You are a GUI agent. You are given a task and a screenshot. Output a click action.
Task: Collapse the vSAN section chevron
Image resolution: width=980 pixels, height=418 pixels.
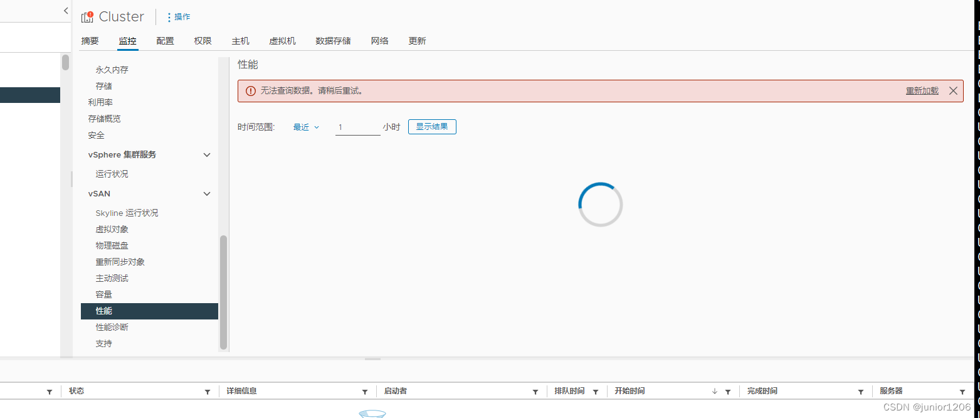[x=207, y=194]
